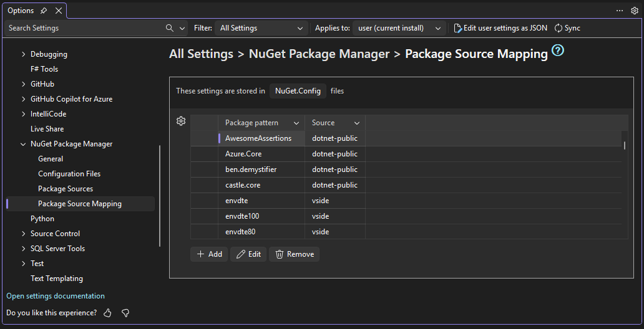Click the Edit button
The image size is (644, 329).
tap(248, 254)
